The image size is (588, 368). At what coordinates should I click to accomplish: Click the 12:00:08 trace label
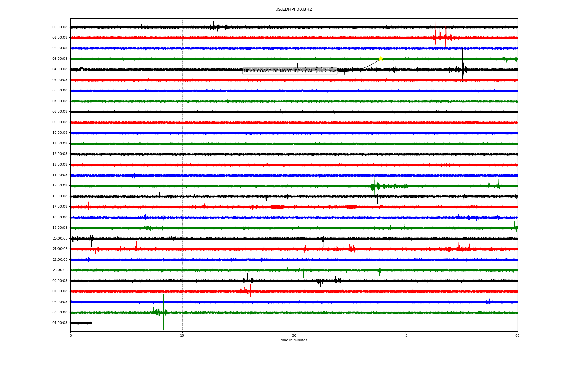[x=60, y=154]
